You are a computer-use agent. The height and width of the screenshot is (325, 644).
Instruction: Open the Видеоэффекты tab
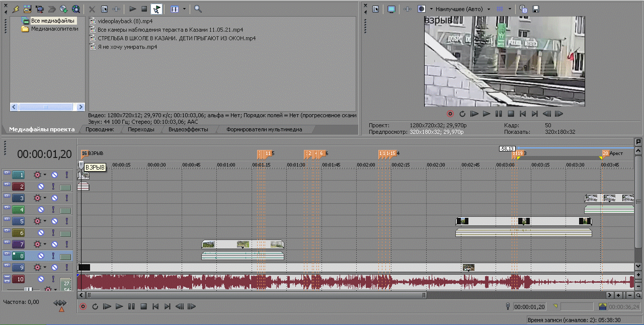coord(188,129)
